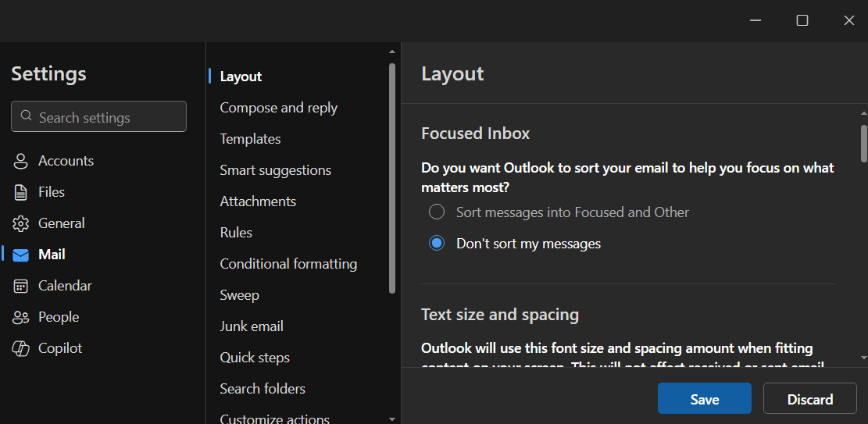This screenshot has width=868, height=424.
Task: Click the Settings heading text
Action: (48, 73)
